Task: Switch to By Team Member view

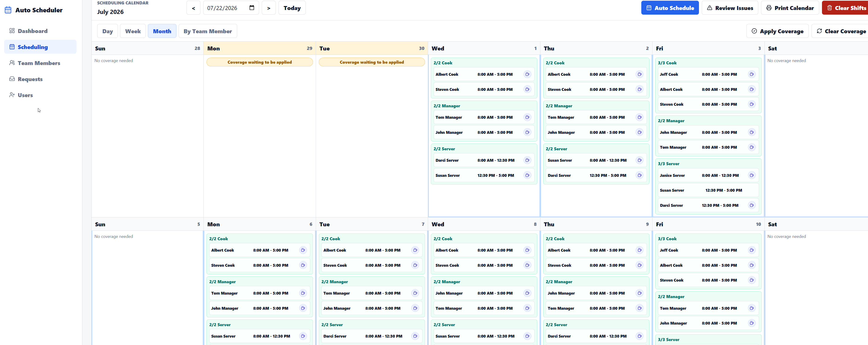Action: tap(208, 31)
